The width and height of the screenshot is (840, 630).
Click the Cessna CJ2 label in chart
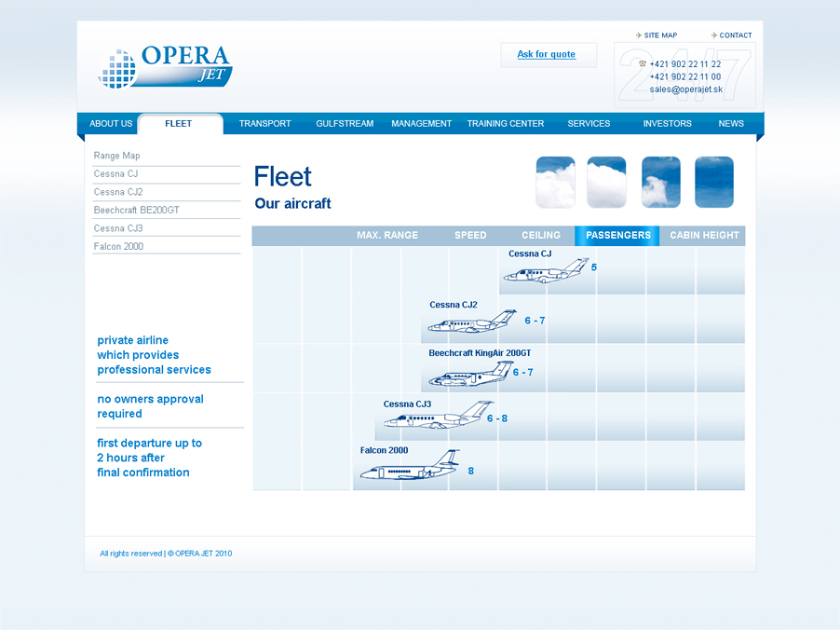pyautogui.click(x=454, y=305)
